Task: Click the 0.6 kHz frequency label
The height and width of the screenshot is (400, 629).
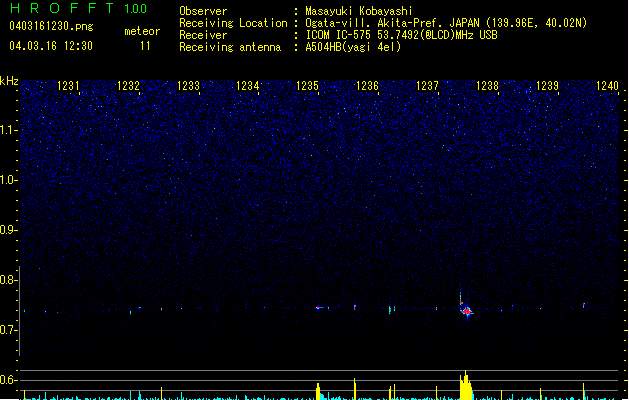Action: pyautogui.click(x=8, y=380)
